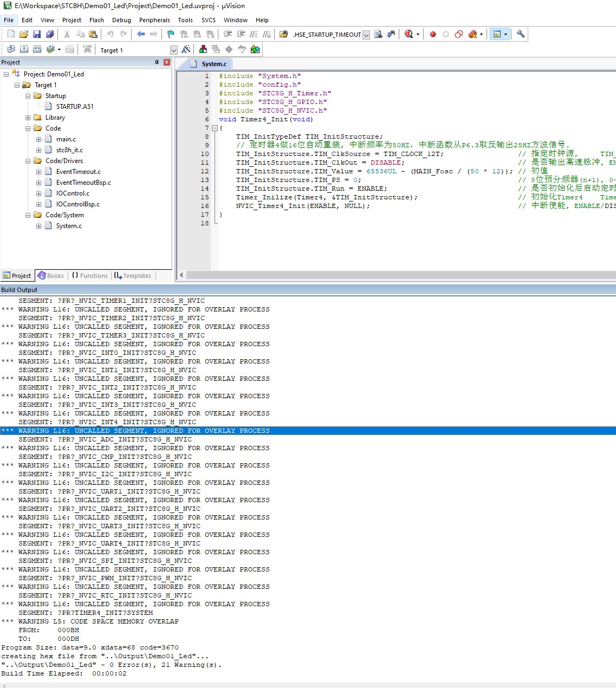Click the HSE_STARTUP_TIMEOUT find field

click(x=327, y=35)
